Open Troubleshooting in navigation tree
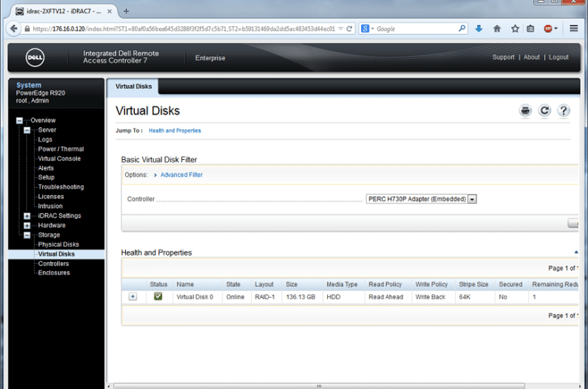Viewport: 588px width, 389px height. pos(61,187)
